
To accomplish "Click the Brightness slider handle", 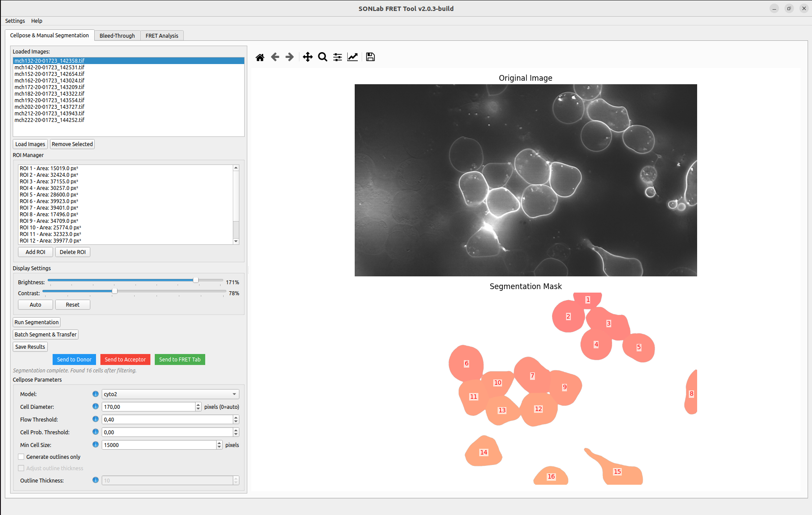I will point(196,280).
